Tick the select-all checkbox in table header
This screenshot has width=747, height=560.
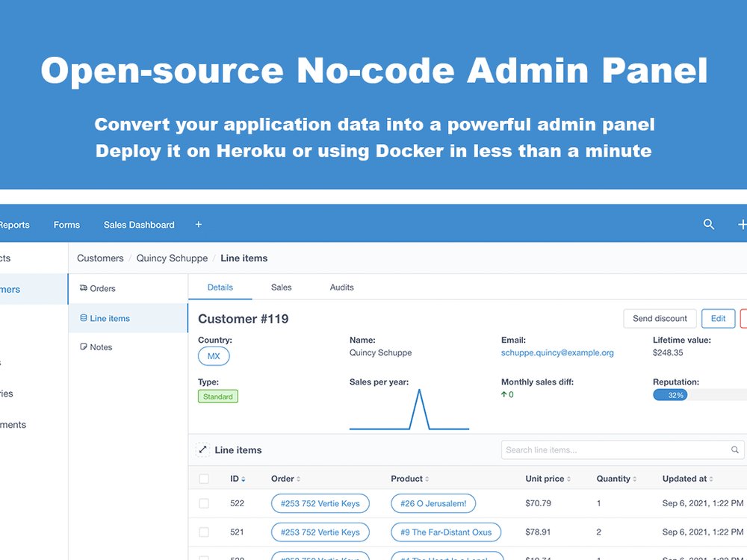click(204, 479)
